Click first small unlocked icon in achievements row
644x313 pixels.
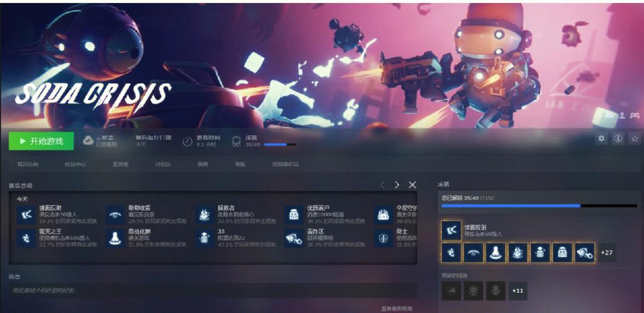point(451,253)
